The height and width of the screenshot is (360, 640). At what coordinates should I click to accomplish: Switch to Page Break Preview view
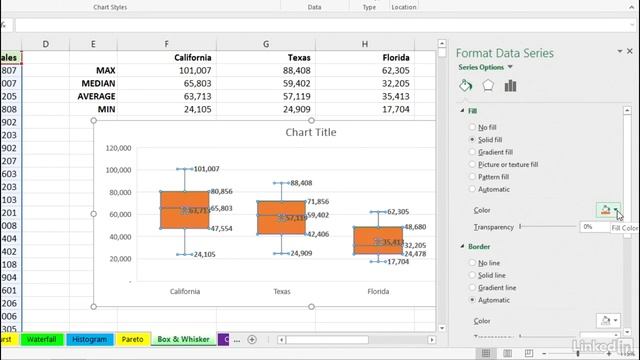click(529, 353)
